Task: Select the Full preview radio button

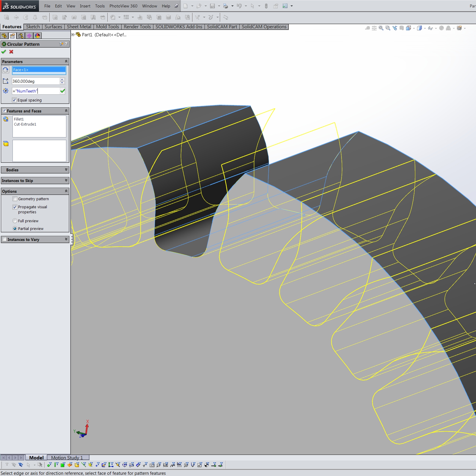Action: 15,221
